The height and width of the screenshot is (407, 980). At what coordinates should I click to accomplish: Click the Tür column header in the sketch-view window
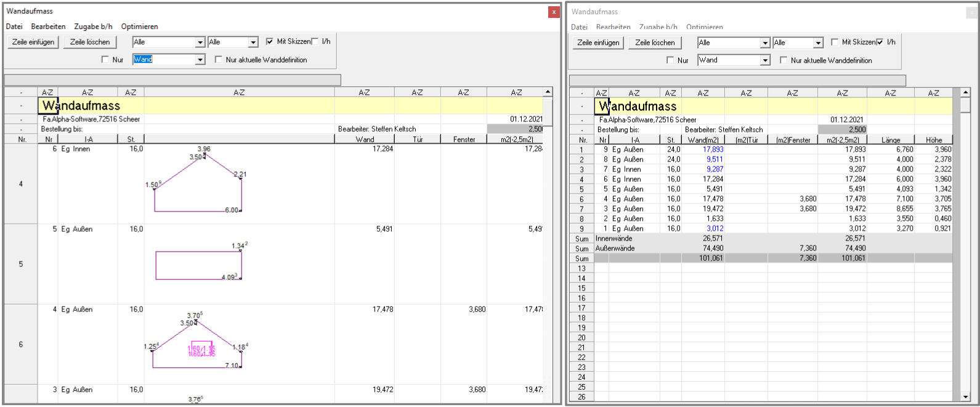tap(418, 139)
